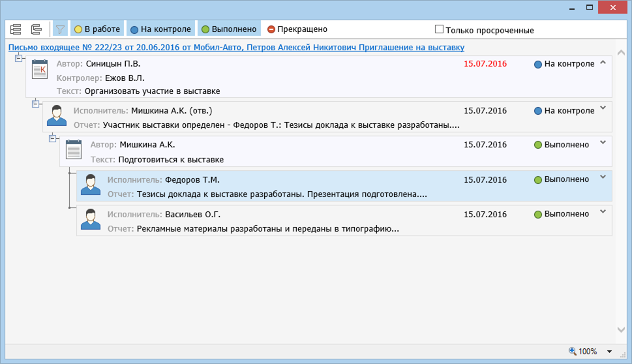
Task: Click the person icon for Васильев О.Г.
Action: 91,219
